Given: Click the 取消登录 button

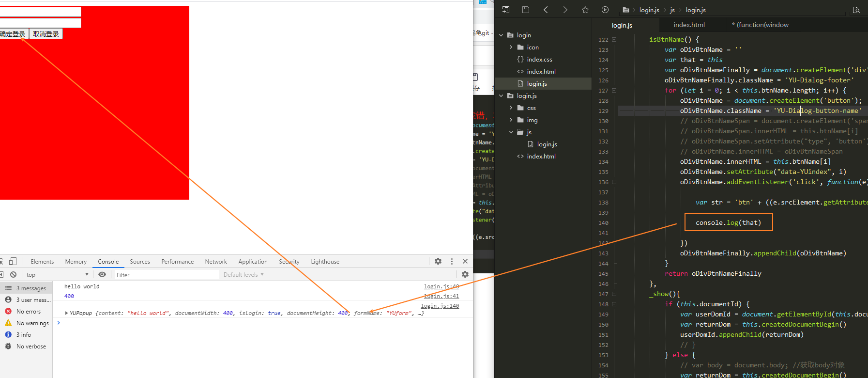Looking at the screenshot, I should (x=46, y=34).
